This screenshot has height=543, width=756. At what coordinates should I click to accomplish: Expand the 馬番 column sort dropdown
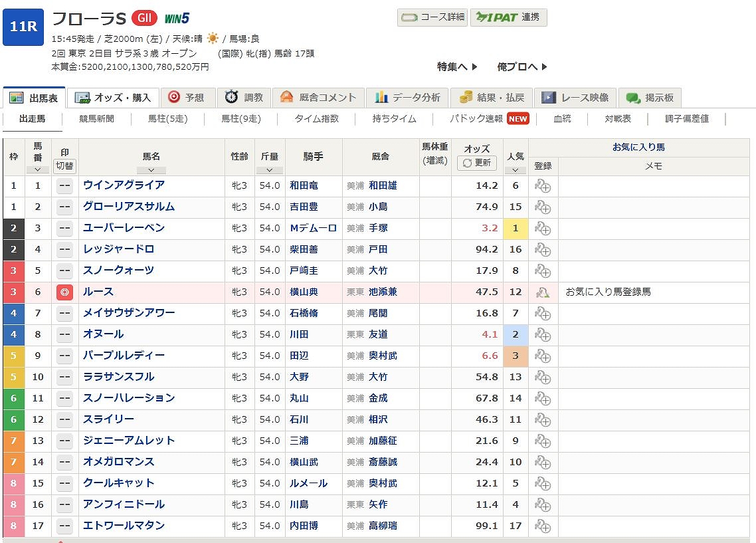point(38,169)
